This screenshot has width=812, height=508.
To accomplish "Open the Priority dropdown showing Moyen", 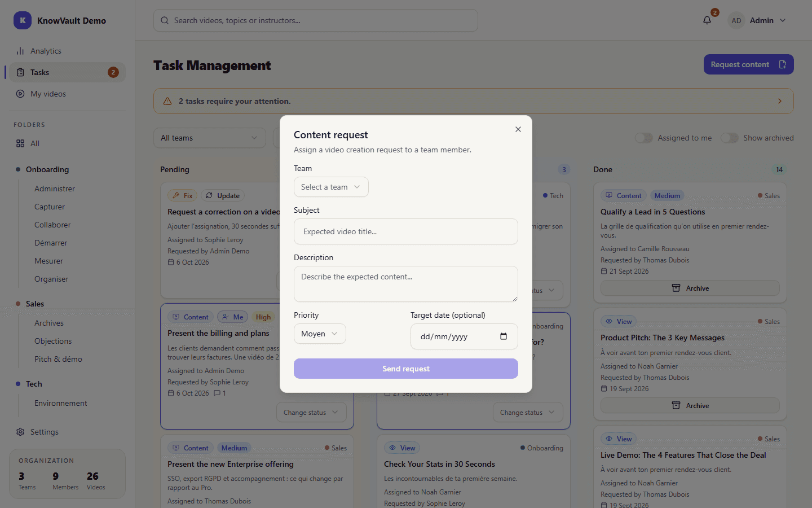I will click(x=320, y=334).
